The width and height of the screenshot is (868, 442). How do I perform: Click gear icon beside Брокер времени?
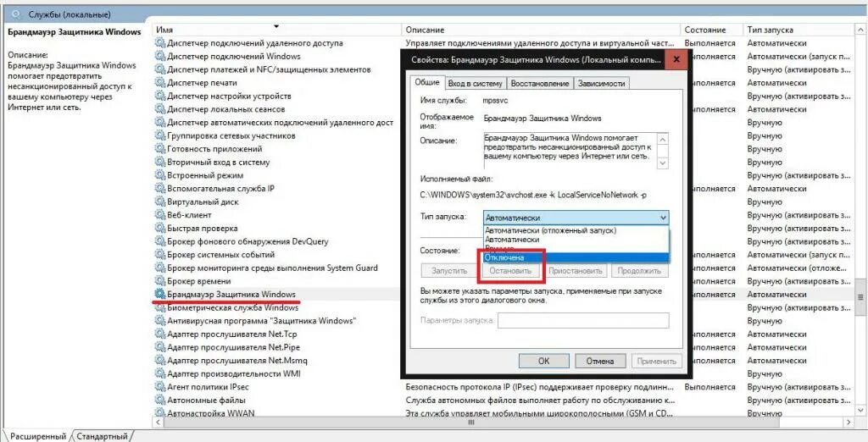(x=160, y=281)
